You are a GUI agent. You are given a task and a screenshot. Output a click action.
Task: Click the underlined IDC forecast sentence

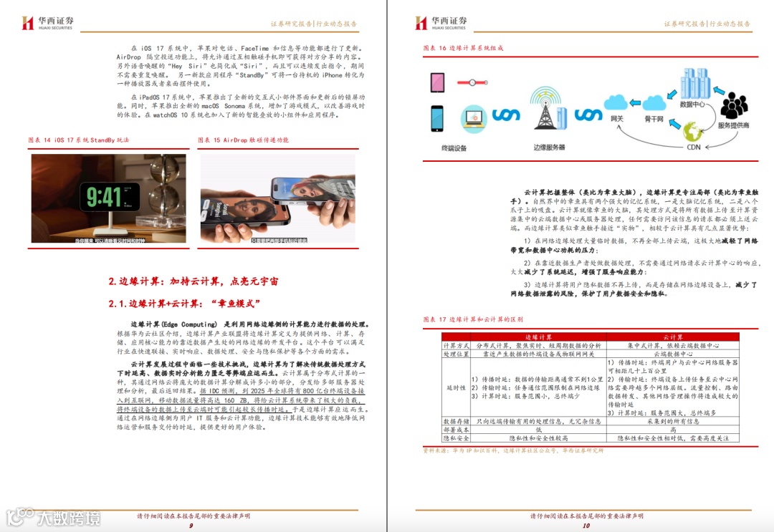click(x=240, y=400)
